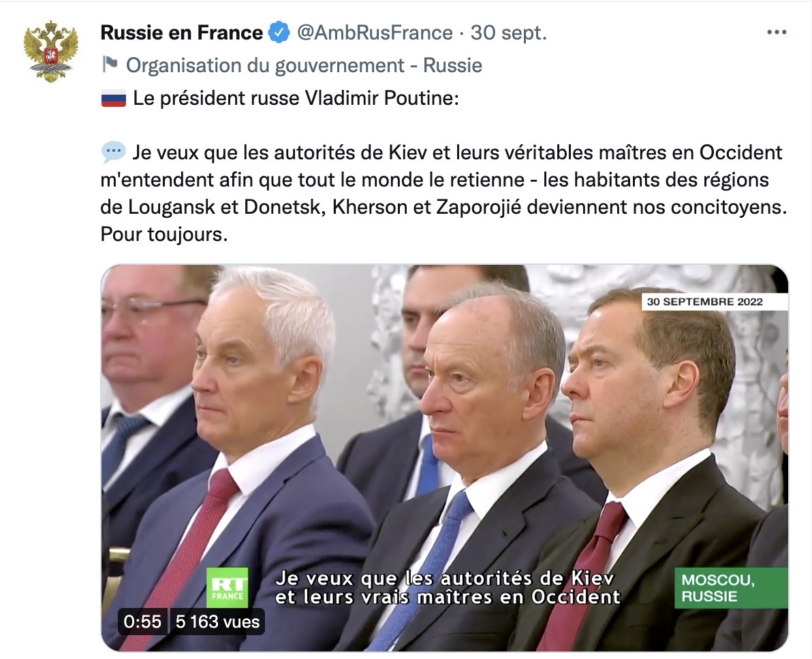
Task: Click the Russian coat of arms avatar
Action: point(50,52)
